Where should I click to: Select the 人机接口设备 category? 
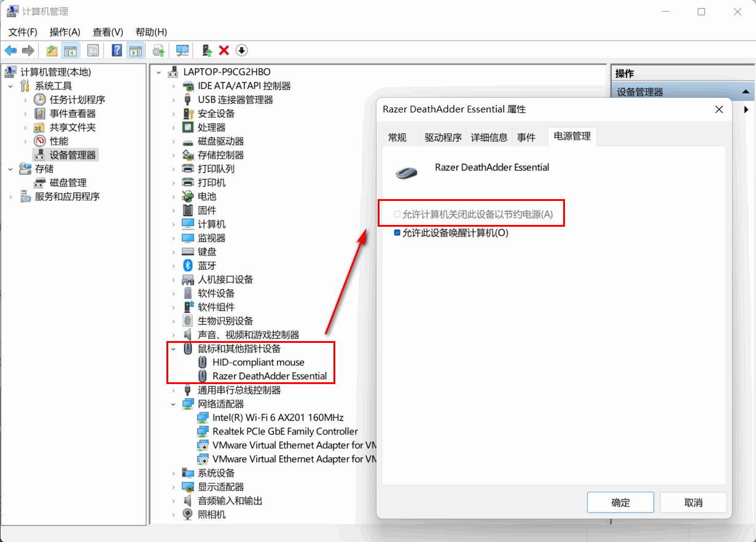pyautogui.click(x=225, y=280)
